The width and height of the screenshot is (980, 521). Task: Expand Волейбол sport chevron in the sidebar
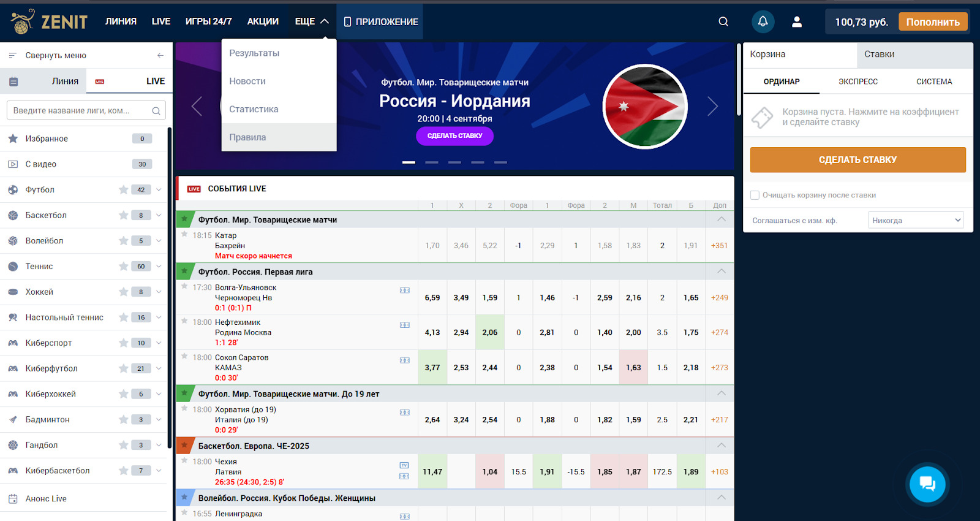(159, 241)
